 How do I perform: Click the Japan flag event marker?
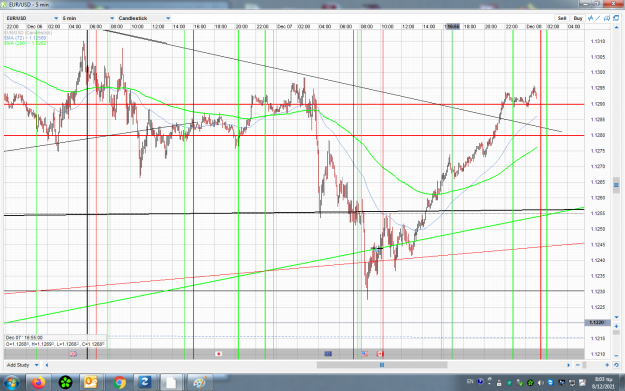[218, 354]
